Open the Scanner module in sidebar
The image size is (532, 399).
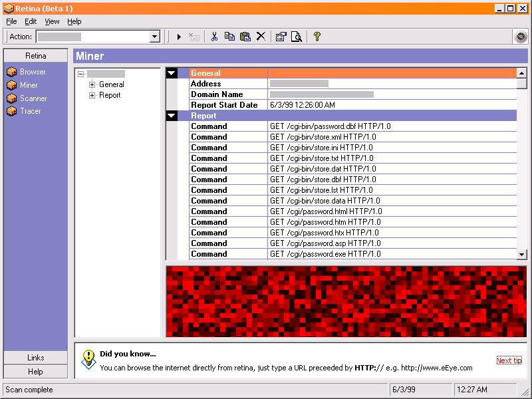click(33, 98)
